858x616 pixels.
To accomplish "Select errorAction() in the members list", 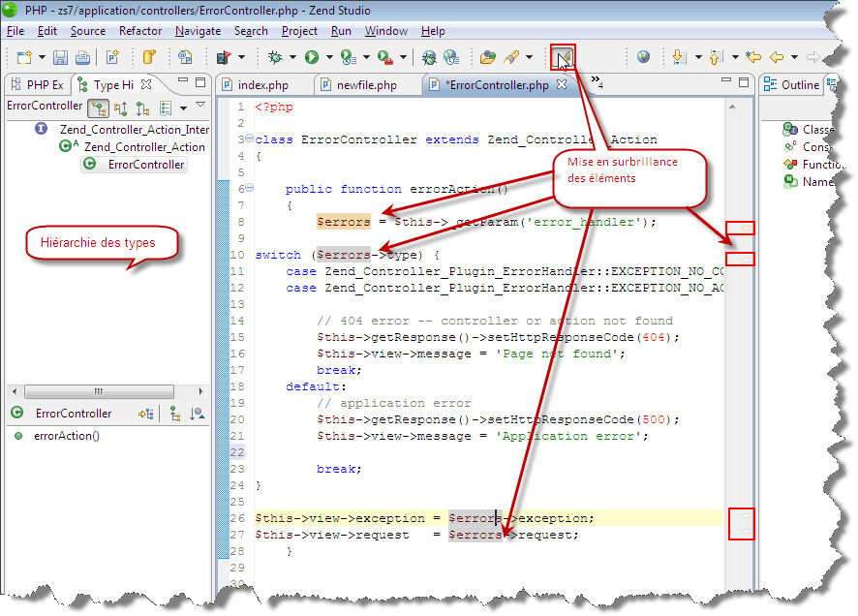I will coord(66,435).
